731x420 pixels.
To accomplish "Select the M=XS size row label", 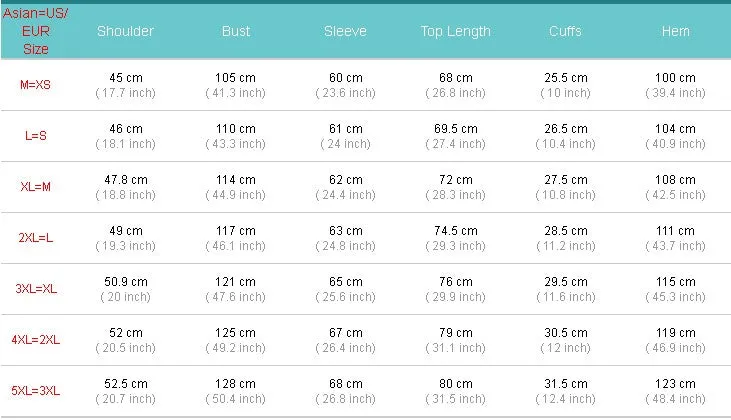I will click(x=35, y=85).
